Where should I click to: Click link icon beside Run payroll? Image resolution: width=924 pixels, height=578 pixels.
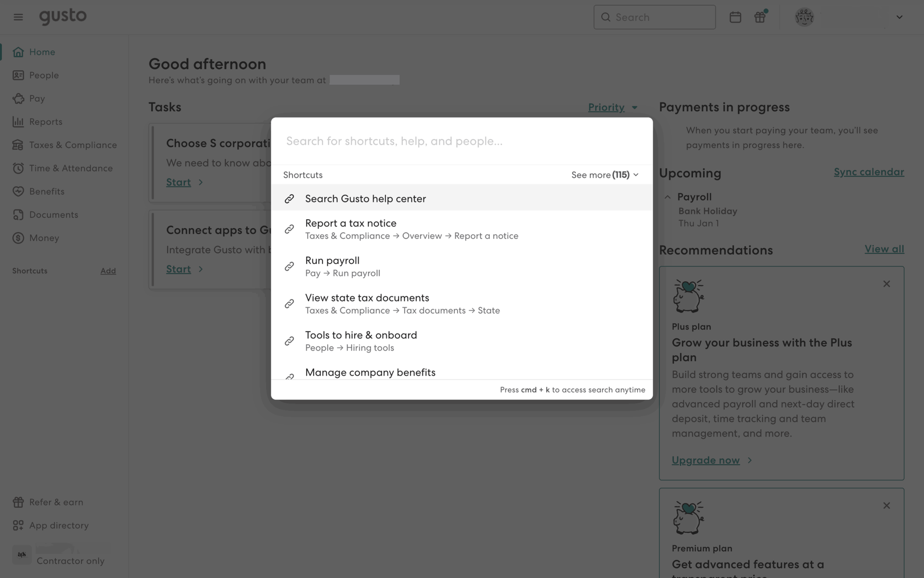click(289, 266)
